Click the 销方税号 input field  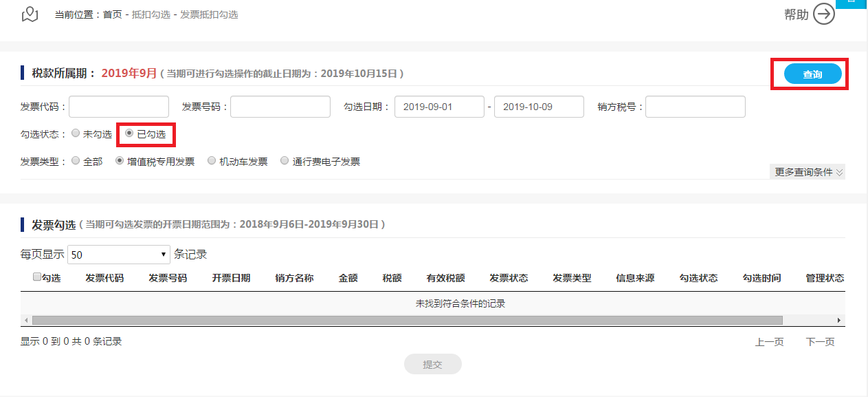(x=695, y=107)
